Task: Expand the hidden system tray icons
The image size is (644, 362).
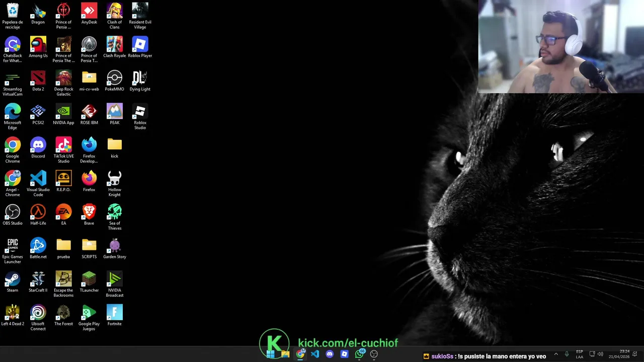Action: pos(556,354)
